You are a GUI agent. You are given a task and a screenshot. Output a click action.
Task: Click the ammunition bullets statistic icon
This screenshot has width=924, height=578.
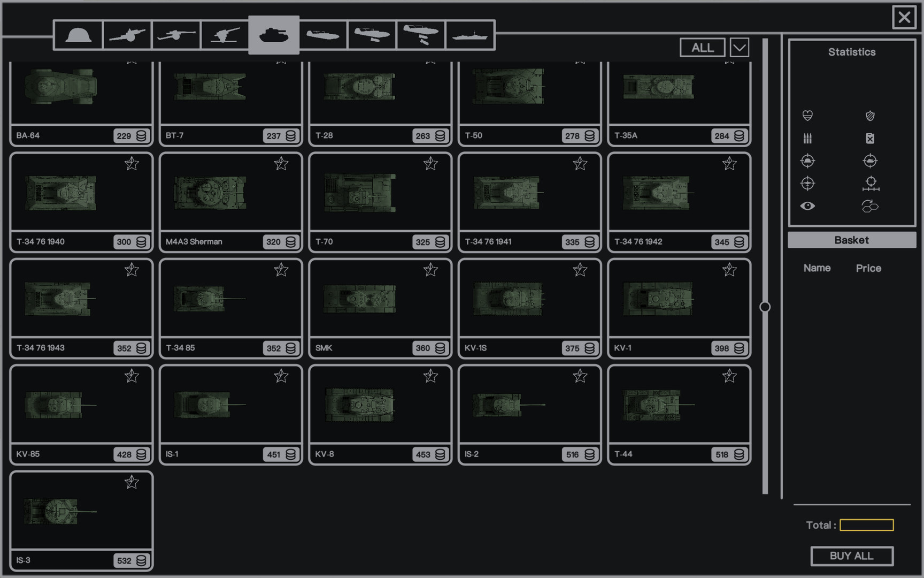[x=807, y=139]
